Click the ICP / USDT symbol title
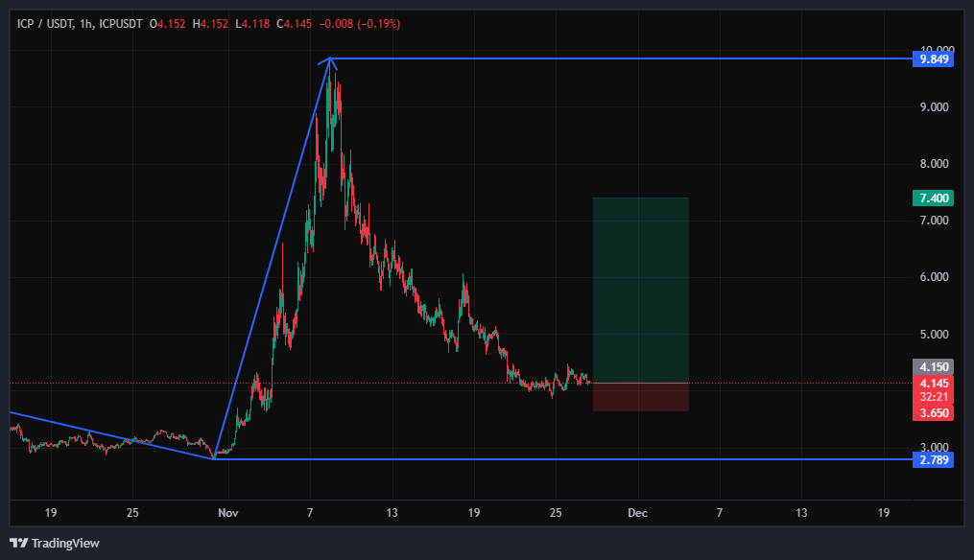 point(47,23)
